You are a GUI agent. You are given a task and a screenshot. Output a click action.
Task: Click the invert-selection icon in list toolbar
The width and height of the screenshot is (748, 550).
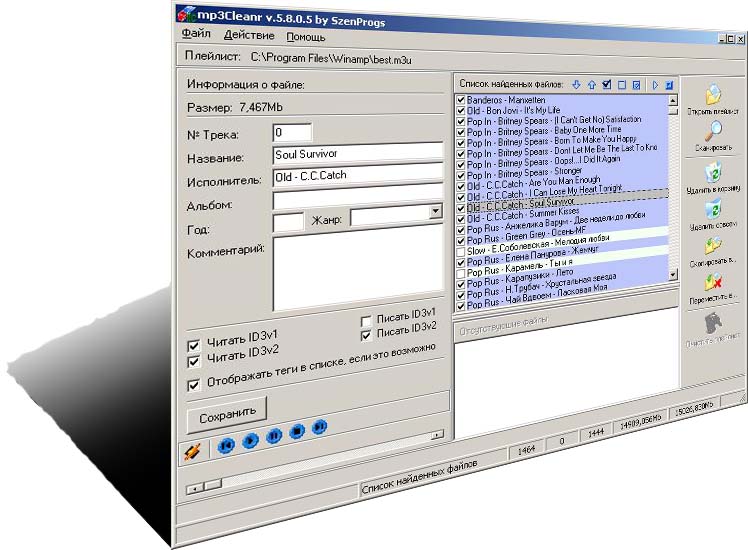tap(636, 85)
